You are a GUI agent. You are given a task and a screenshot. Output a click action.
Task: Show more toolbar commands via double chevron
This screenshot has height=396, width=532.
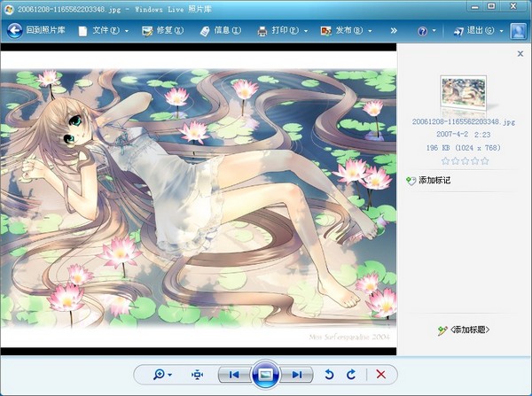[394, 30]
